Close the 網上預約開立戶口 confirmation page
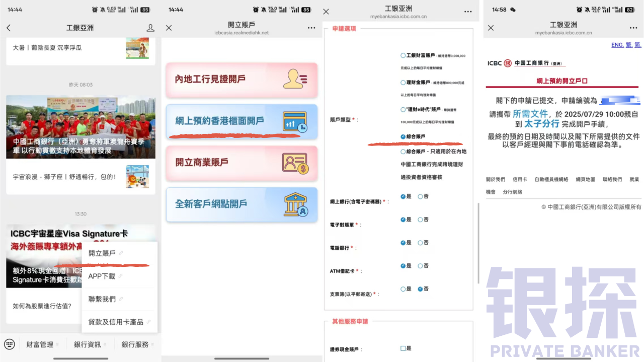 tap(491, 28)
